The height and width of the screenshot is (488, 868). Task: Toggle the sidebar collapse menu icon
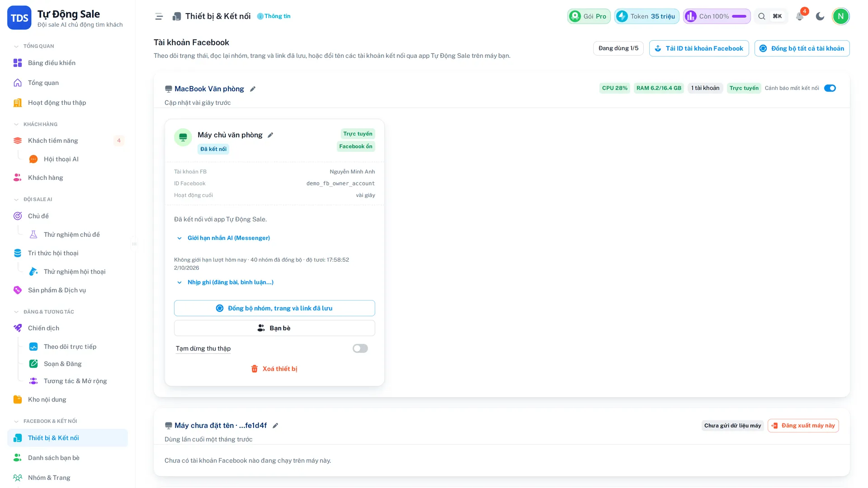[x=159, y=16]
